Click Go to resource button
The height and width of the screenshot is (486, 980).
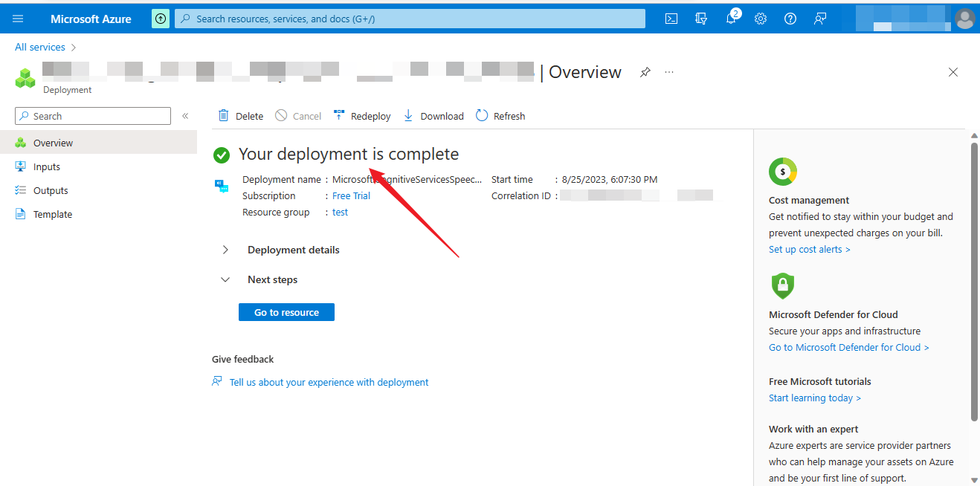[x=286, y=312]
